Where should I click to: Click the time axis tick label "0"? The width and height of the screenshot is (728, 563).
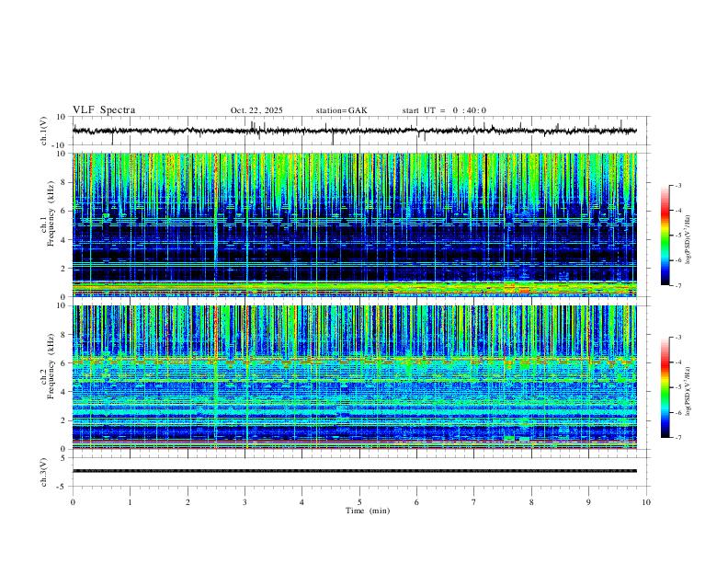(x=73, y=502)
